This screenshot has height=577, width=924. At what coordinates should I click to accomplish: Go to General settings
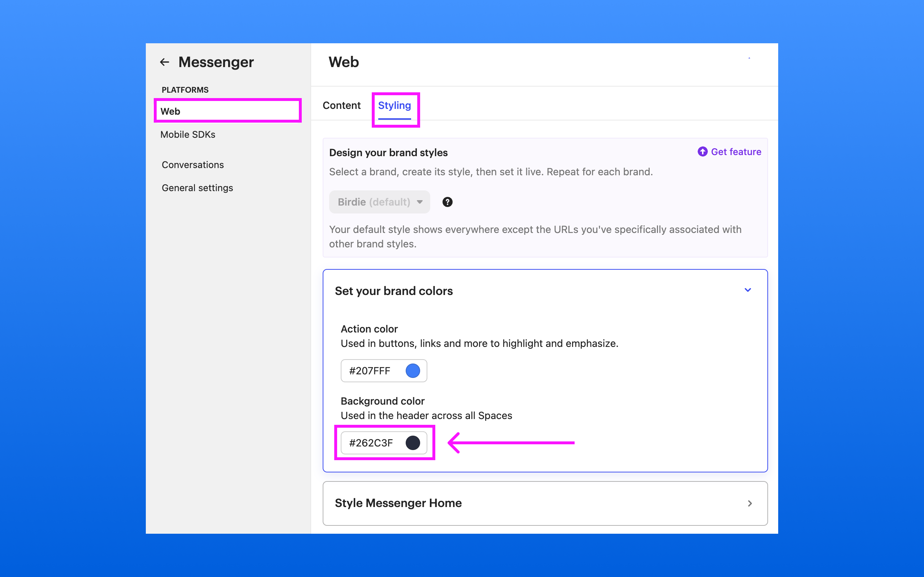coord(197,188)
